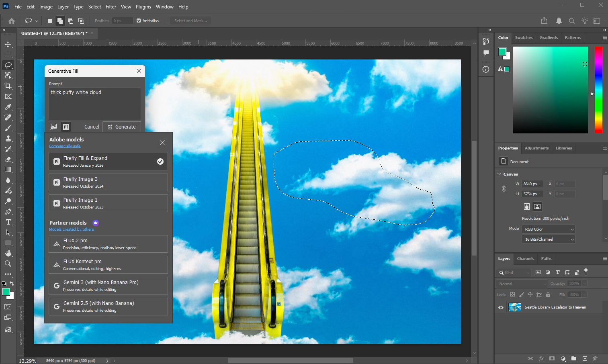
Task: Open the Add layer style fx menu
Action: 540,359
